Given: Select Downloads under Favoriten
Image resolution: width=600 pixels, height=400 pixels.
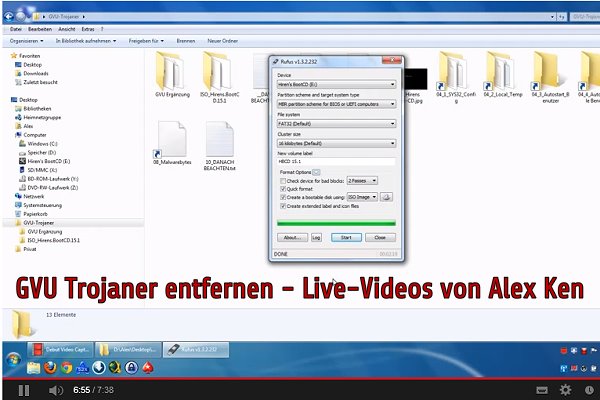Looking at the screenshot, I should (36, 73).
